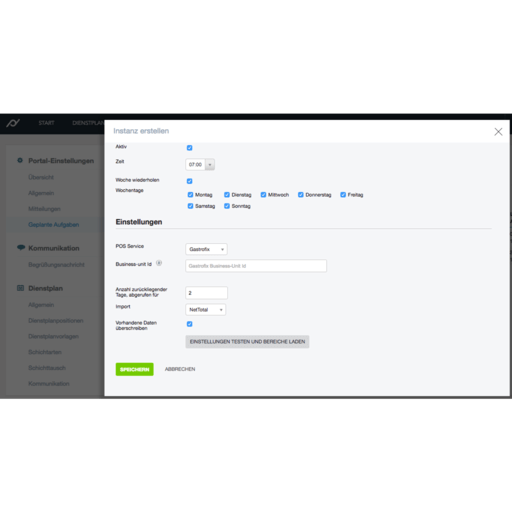Click the green SPEICHERN button
This screenshot has width=512, height=512.
[x=135, y=369]
